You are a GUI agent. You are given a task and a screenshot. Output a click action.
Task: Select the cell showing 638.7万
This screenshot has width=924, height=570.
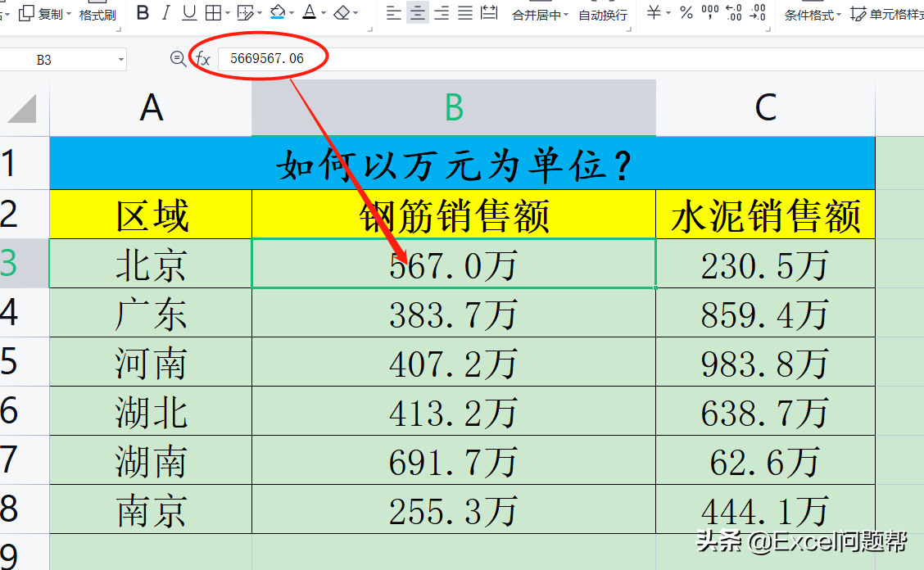tap(765, 411)
